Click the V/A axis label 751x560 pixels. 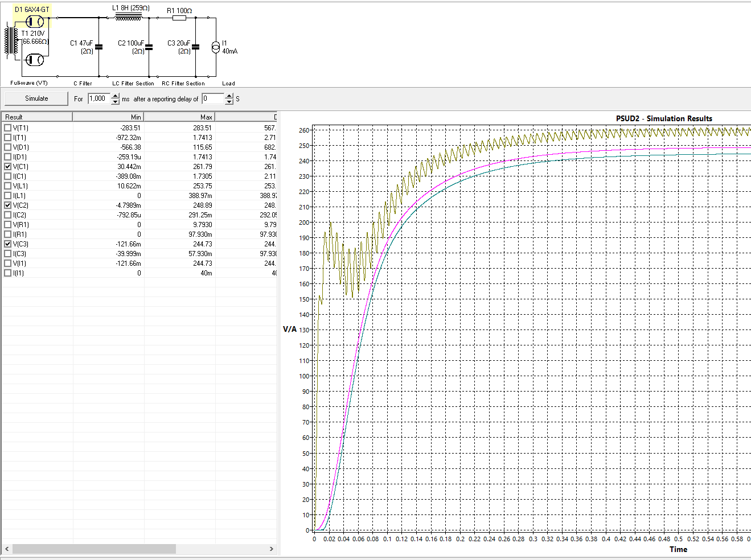(290, 330)
